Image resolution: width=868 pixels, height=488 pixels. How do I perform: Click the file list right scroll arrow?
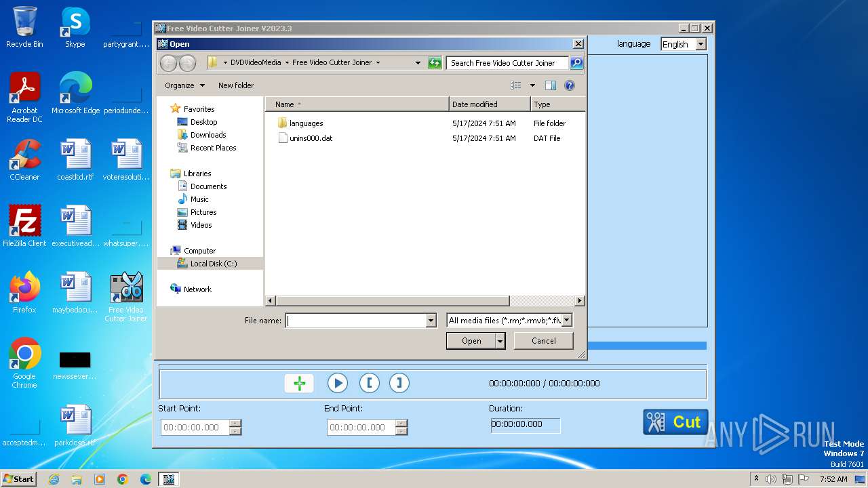pyautogui.click(x=580, y=301)
